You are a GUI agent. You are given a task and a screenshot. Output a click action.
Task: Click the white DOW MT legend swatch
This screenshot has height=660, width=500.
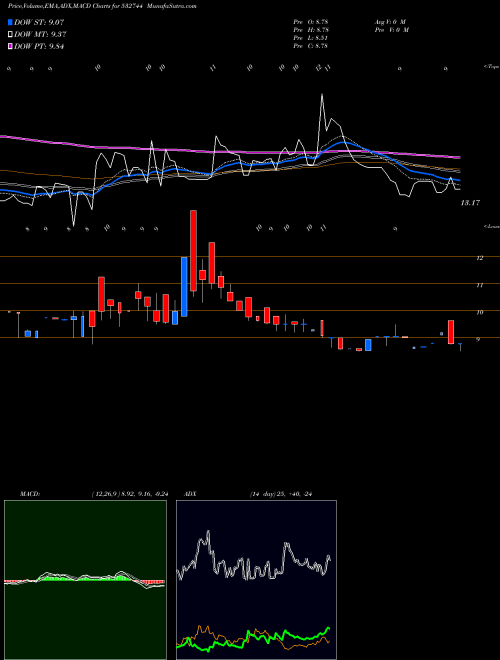[x=11, y=35]
